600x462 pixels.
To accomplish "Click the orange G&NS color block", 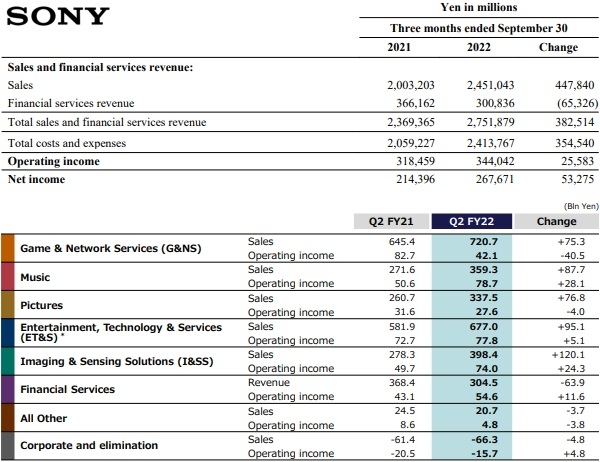I will click(8, 248).
